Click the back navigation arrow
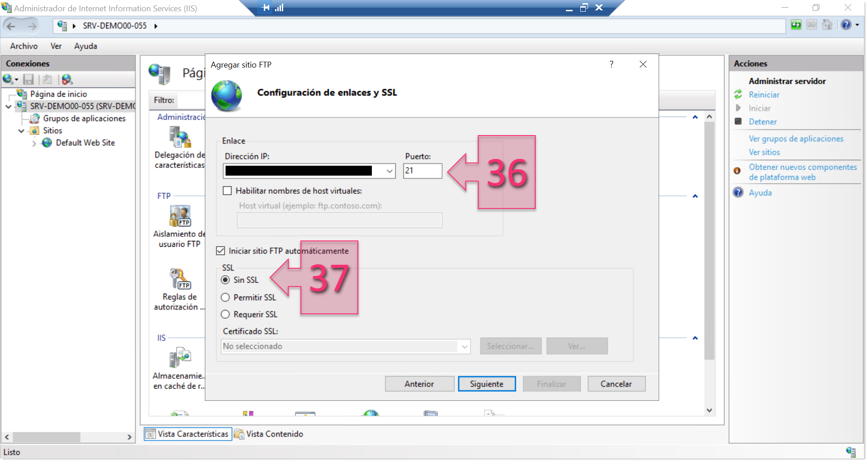Viewport: 868px width, 462px height. pos(11,26)
